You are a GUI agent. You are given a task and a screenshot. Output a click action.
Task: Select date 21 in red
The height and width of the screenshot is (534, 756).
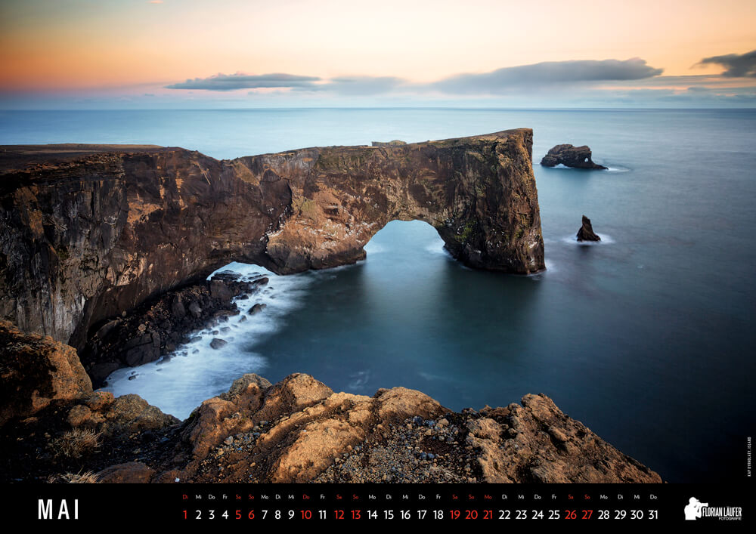[488, 514]
